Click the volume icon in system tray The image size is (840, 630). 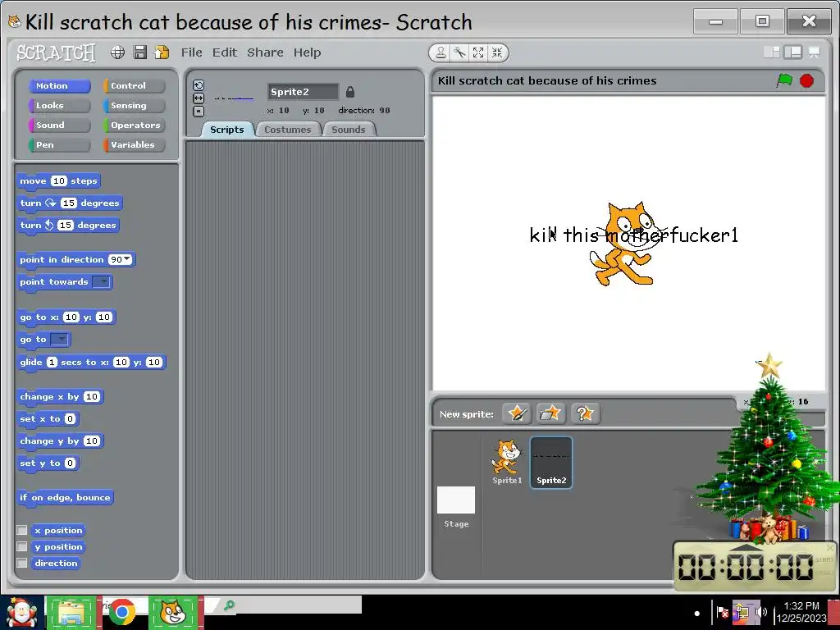[761, 612]
